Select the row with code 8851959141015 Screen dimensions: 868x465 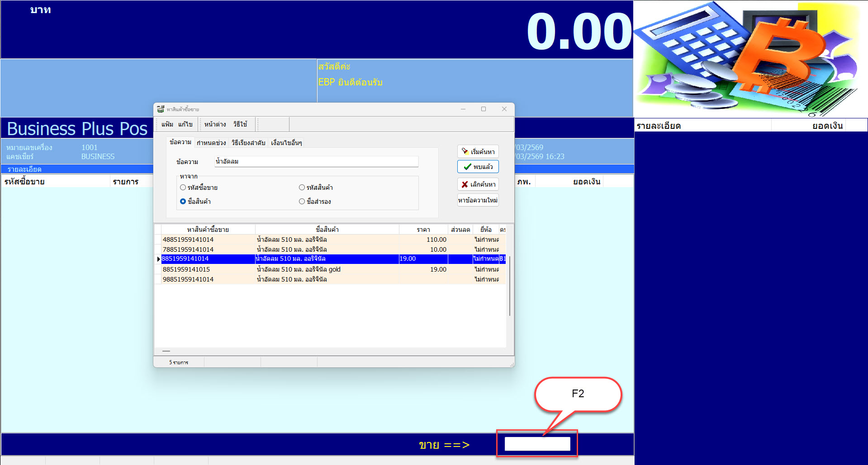pyautogui.click(x=186, y=269)
